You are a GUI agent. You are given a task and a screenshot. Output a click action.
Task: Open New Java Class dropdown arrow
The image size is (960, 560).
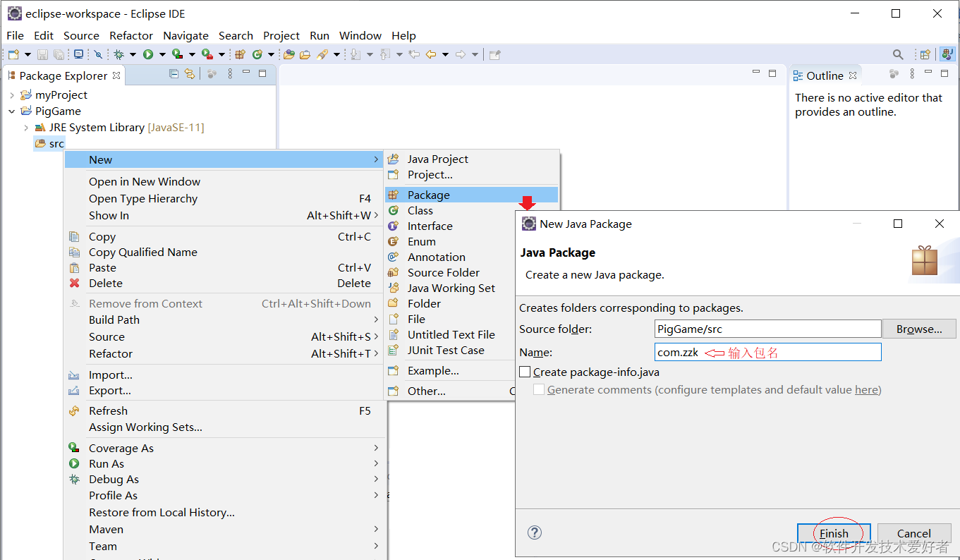click(x=271, y=54)
